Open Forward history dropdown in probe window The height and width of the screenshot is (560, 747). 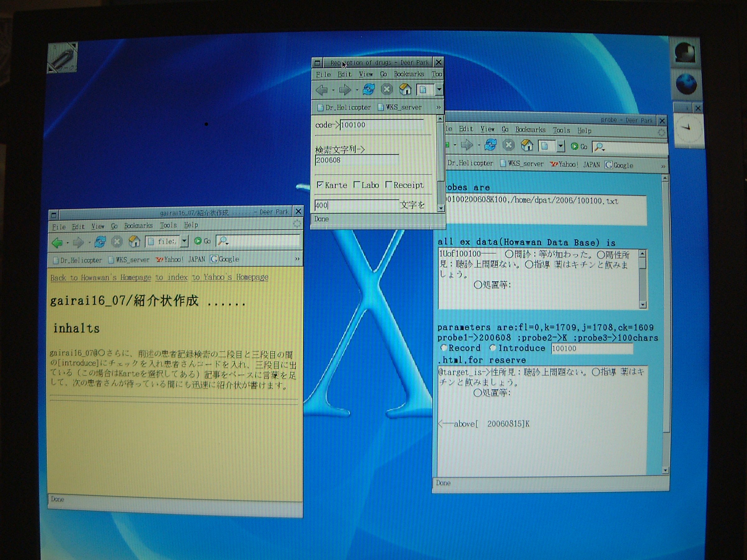(479, 146)
